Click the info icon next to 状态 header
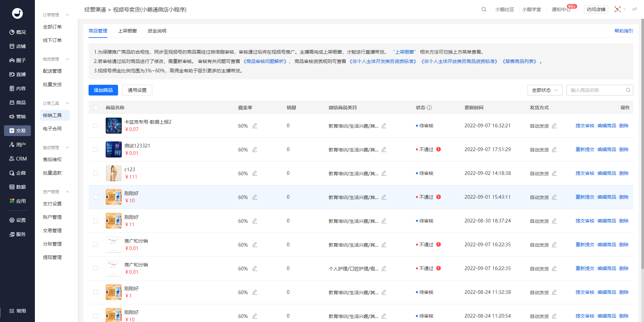 pyautogui.click(x=429, y=108)
